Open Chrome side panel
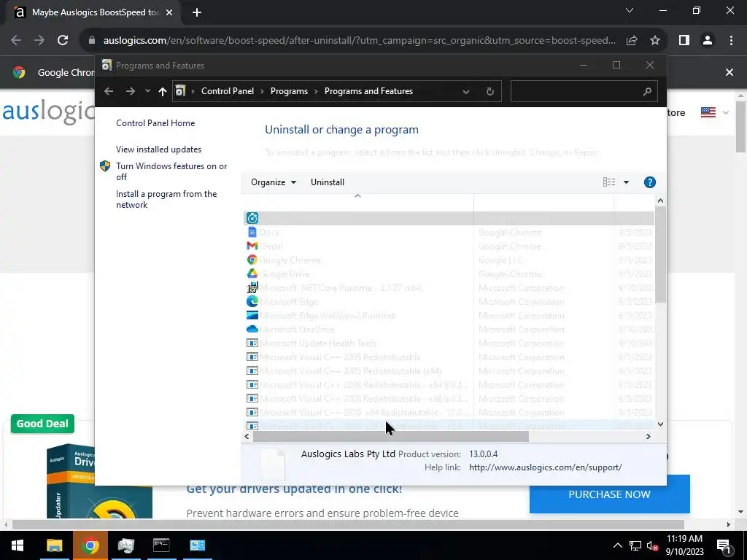The height and width of the screenshot is (560, 747). [684, 40]
